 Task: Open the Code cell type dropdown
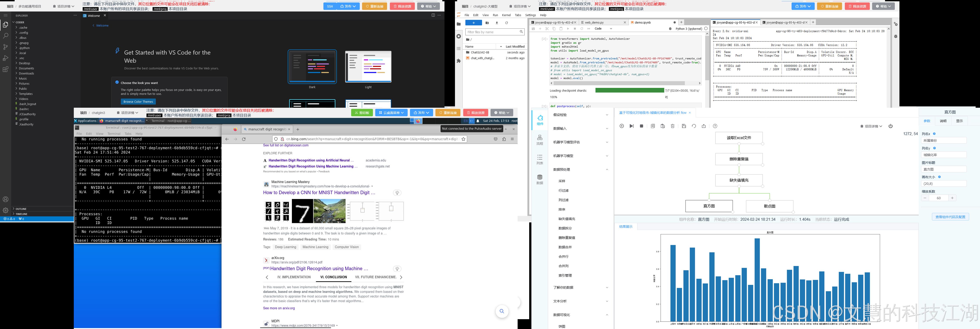pyautogui.click(x=603, y=29)
